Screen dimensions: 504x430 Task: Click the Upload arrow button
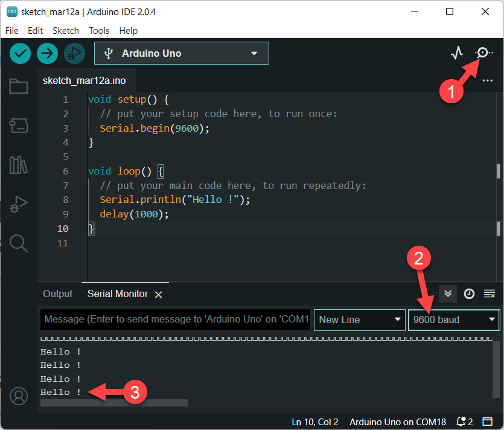[47, 53]
